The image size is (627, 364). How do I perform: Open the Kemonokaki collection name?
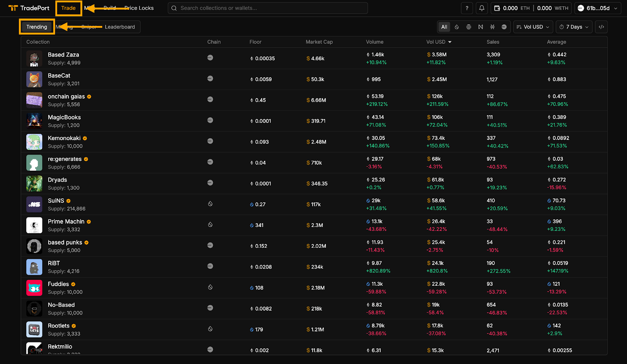click(64, 138)
